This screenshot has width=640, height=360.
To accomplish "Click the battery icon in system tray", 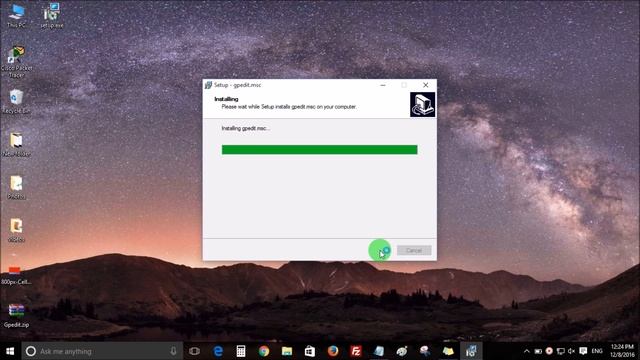I will 538,351.
